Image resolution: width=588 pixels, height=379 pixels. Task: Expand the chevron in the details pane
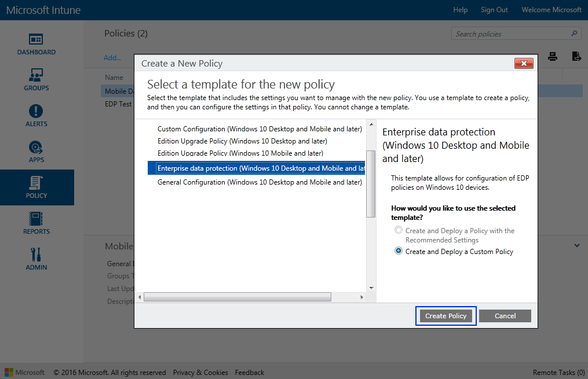577,245
